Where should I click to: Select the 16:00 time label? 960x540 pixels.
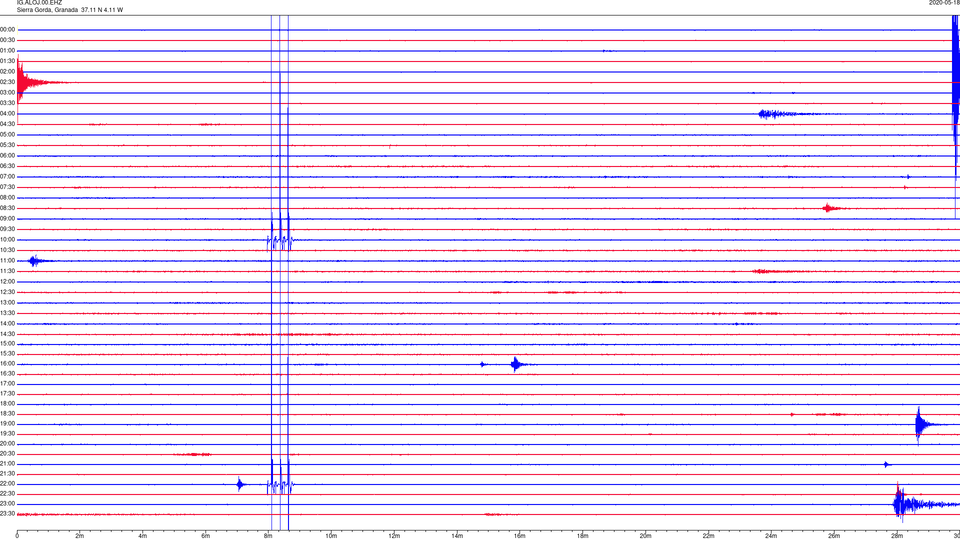[x=8, y=364]
